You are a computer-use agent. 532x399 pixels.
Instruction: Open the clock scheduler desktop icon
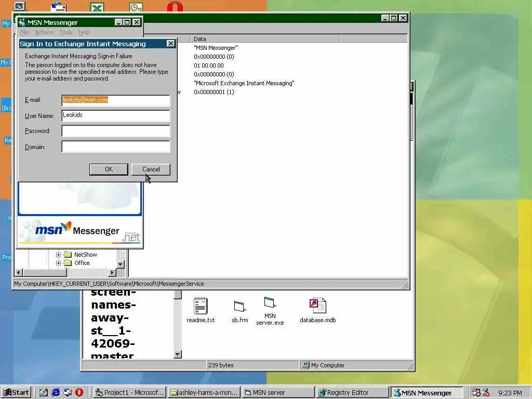[x=136, y=7]
